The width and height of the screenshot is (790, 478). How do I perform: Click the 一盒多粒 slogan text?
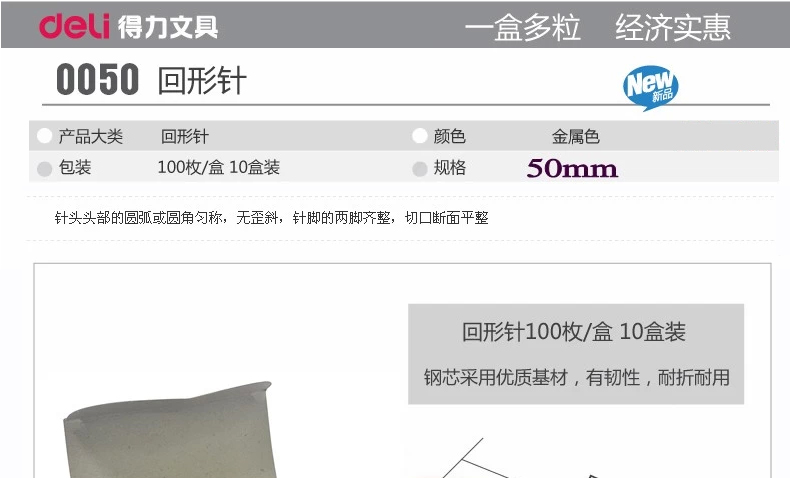(522, 27)
